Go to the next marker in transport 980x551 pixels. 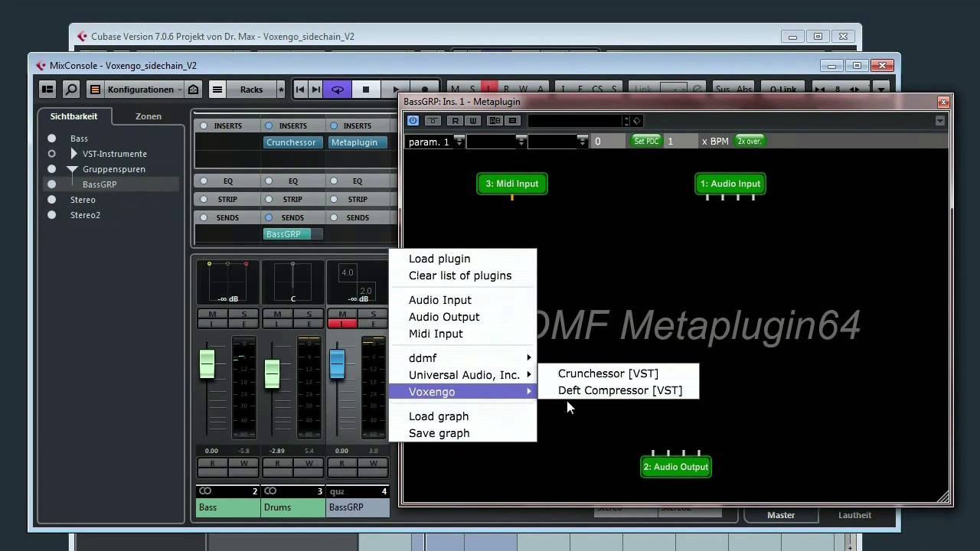315,90
